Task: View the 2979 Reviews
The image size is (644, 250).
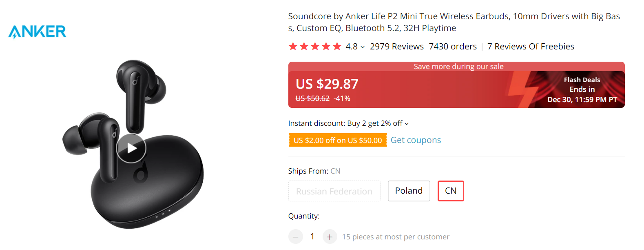Action: [396, 46]
